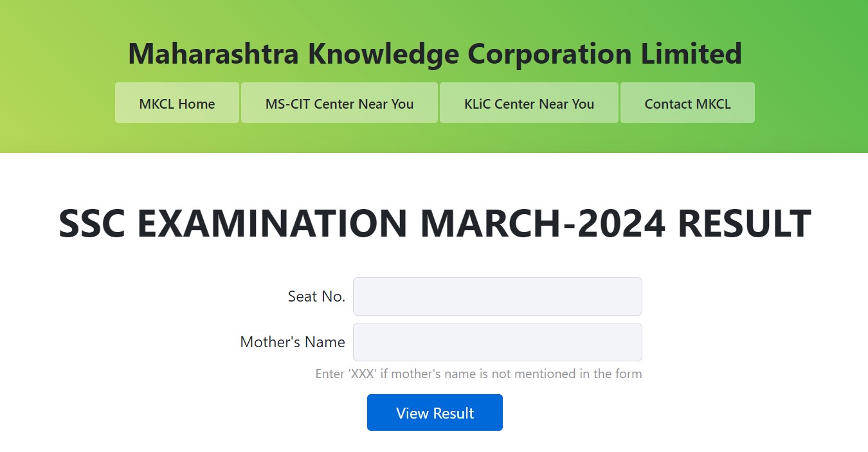Screen dimensions: 868x452
Task: Select the Contact MKCL nav item
Action: tap(687, 103)
